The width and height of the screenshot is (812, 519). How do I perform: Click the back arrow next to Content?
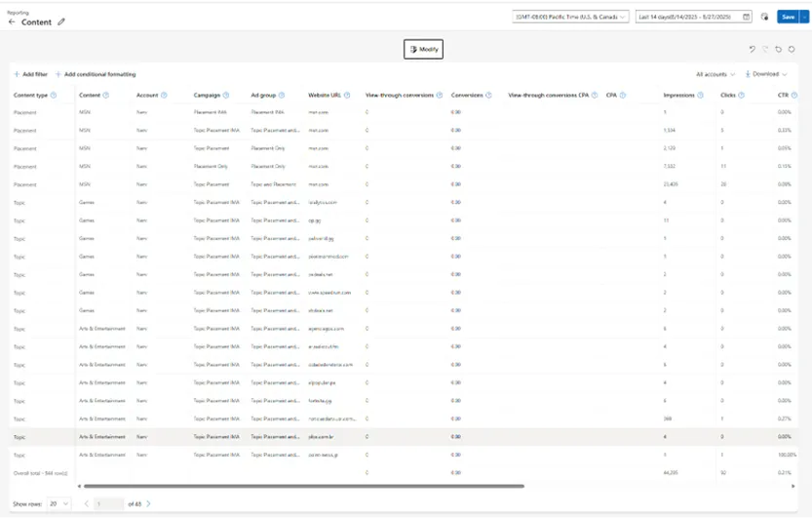(x=12, y=21)
